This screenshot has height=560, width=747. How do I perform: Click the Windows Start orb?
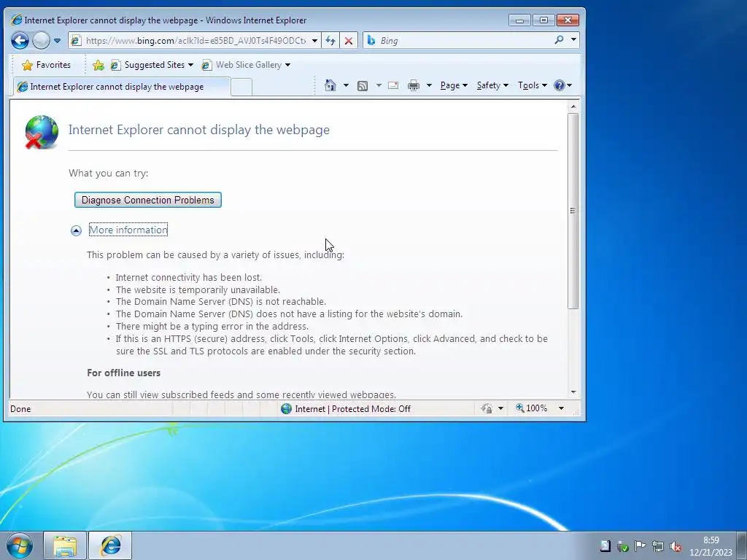coord(20,545)
